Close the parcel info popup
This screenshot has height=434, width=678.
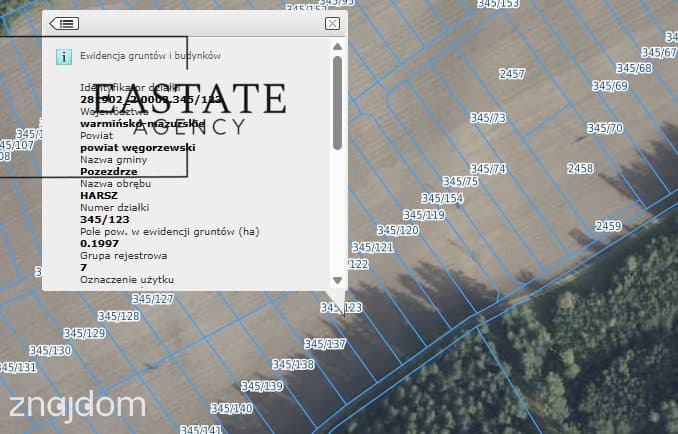pos(332,23)
